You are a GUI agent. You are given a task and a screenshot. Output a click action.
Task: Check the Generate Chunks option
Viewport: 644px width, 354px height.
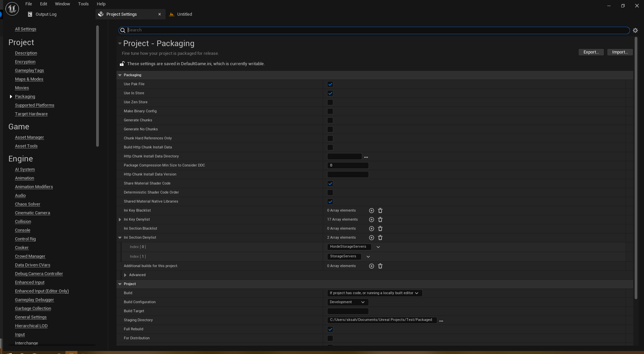click(330, 120)
